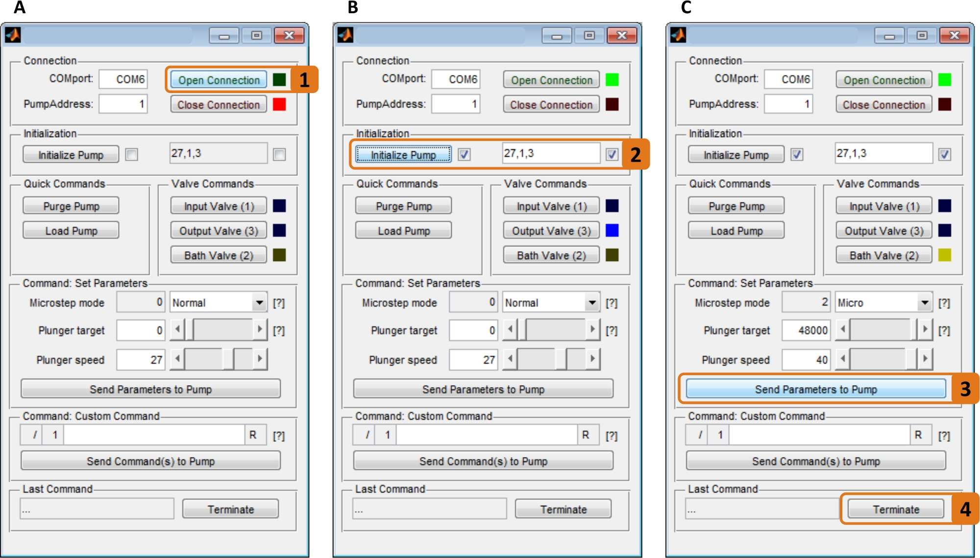Click Plunger speed right arrow in window A
980x558 pixels.
tap(260, 359)
